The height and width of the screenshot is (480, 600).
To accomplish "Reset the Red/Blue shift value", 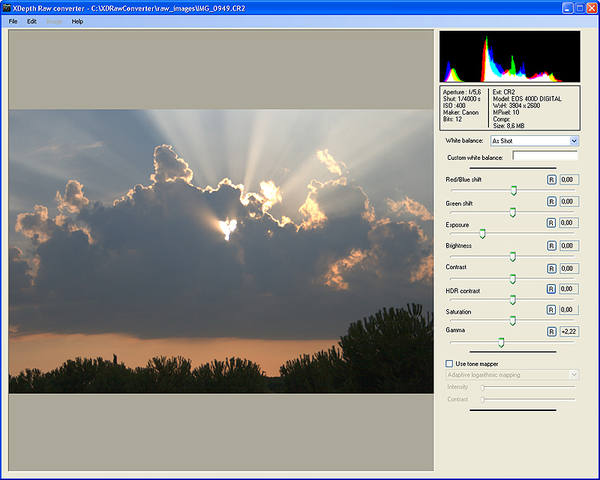I will click(551, 179).
